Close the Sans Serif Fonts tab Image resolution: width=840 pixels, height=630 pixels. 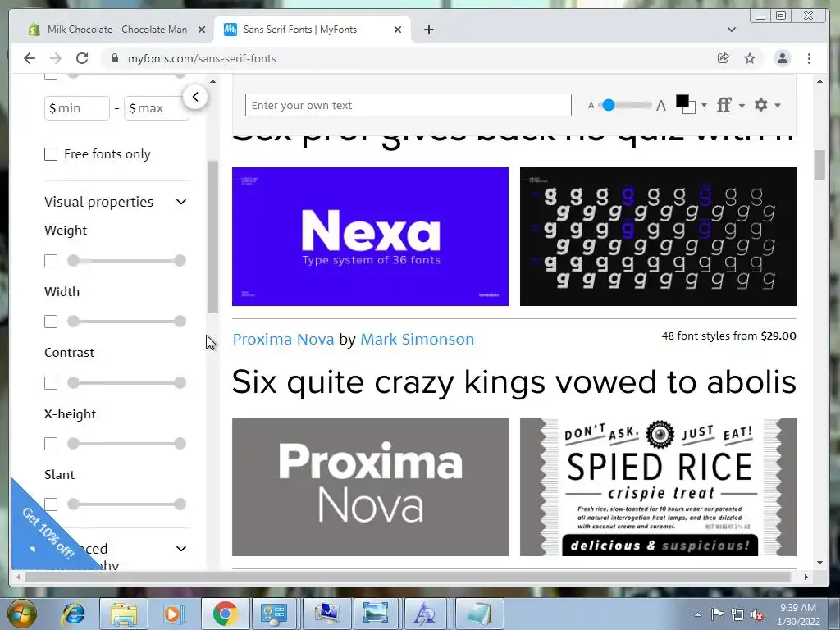[x=398, y=30]
